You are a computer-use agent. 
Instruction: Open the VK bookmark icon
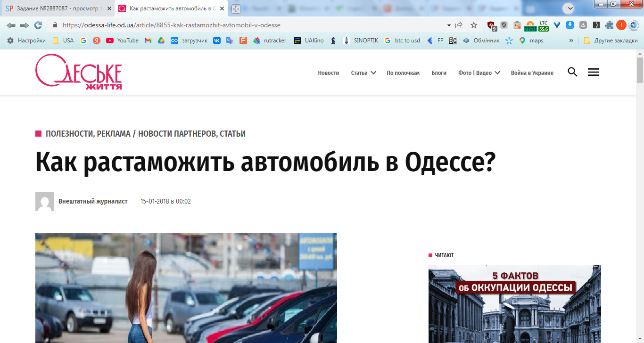[217, 41]
